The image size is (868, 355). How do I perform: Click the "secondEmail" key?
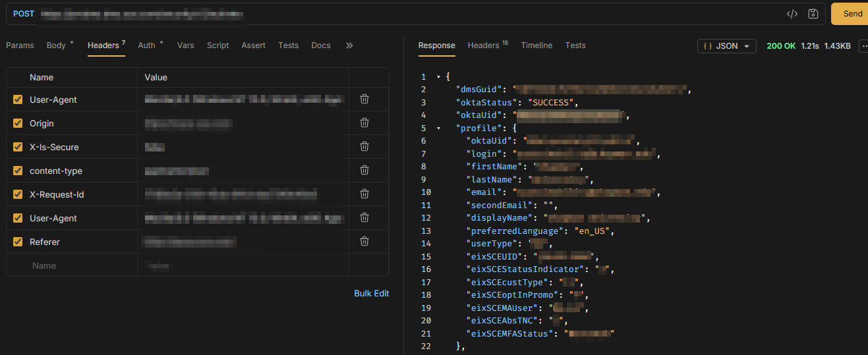(x=500, y=205)
